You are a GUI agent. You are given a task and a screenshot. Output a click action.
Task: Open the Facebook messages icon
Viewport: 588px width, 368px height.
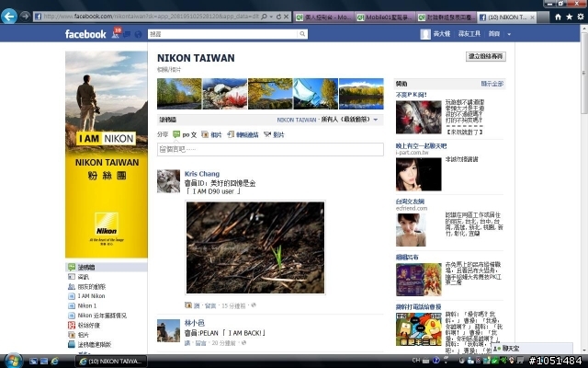coord(127,35)
